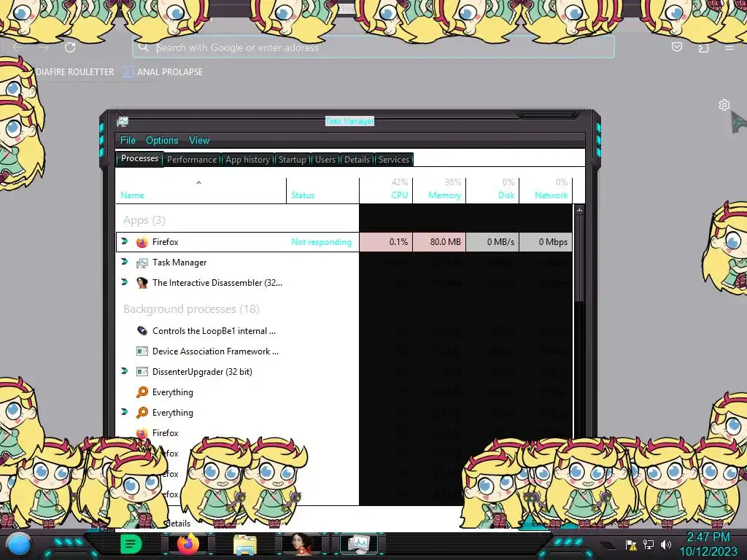Viewport: 747px width, 560px height.
Task: Expand the Task Manager process row
Action: click(x=125, y=262)
